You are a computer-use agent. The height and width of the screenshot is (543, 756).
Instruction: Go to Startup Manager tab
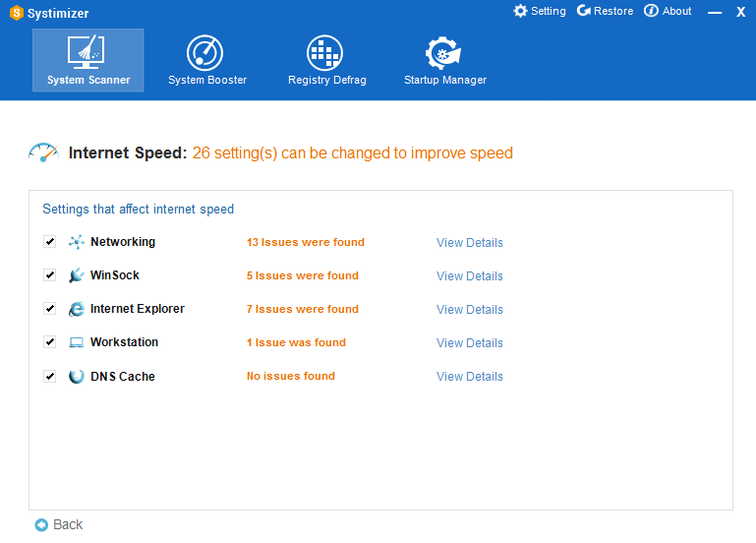(445, 60)
